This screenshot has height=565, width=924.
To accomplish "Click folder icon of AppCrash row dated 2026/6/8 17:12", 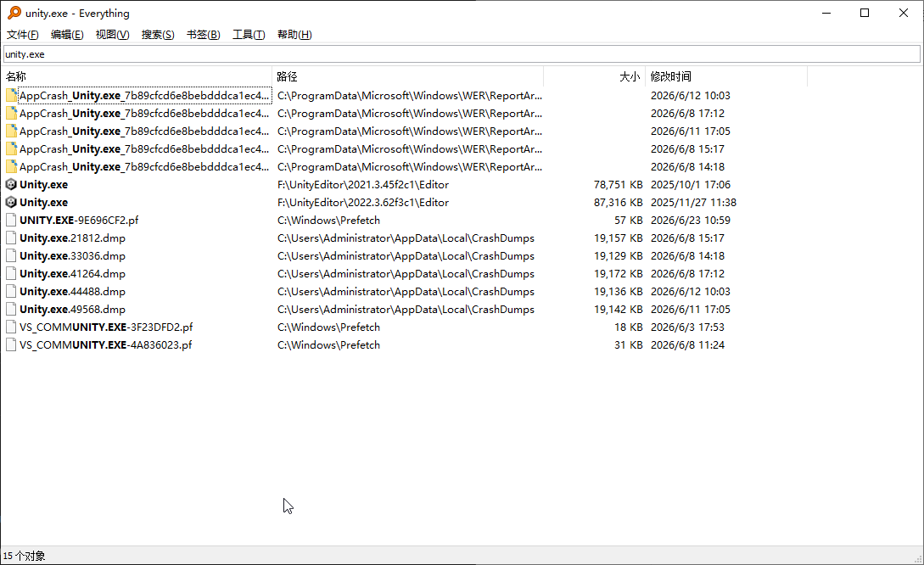I will point(11,113).
